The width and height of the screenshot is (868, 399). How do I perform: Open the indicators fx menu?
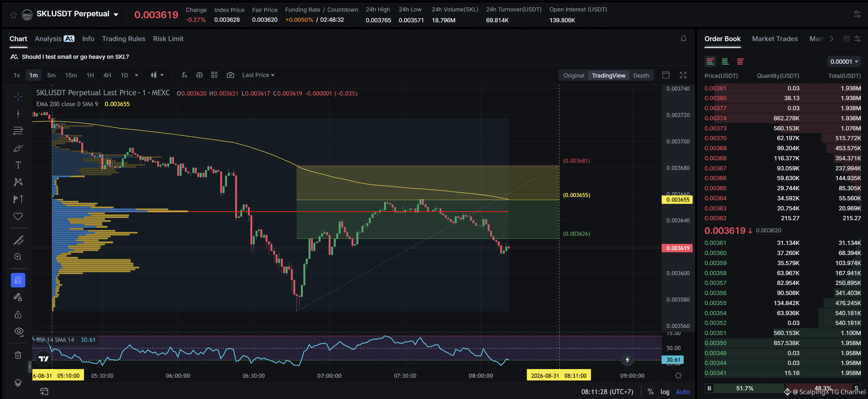tap(184, 75)
